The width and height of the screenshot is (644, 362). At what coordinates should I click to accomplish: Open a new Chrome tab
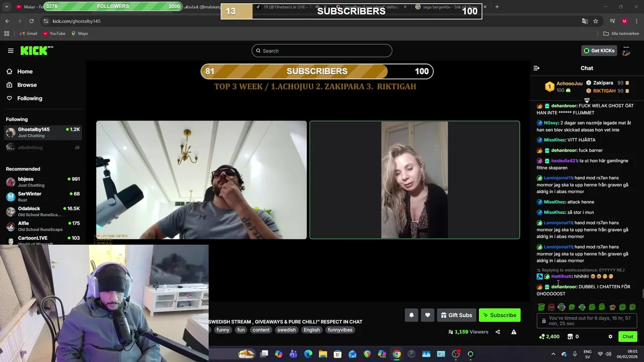coord(497,7)
